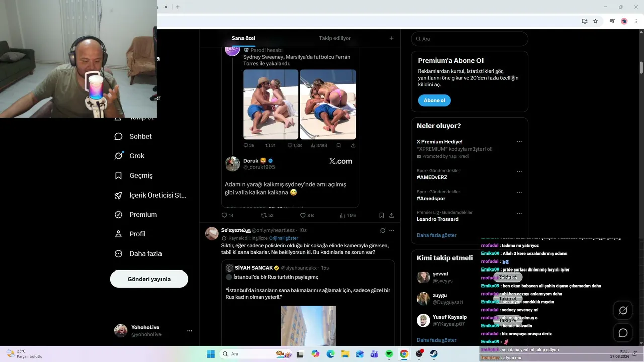Open the #AMEDvERZ trending topic
Screen dimensions: 644x362
pyautogui.click(x=432, y=177)
